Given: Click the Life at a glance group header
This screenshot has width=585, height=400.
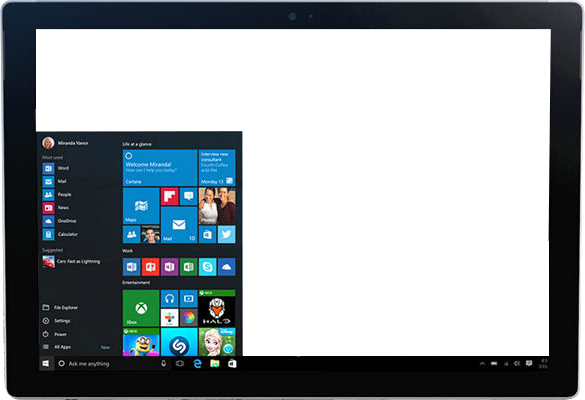Looking at the screenshot, I should click(137, 144).
